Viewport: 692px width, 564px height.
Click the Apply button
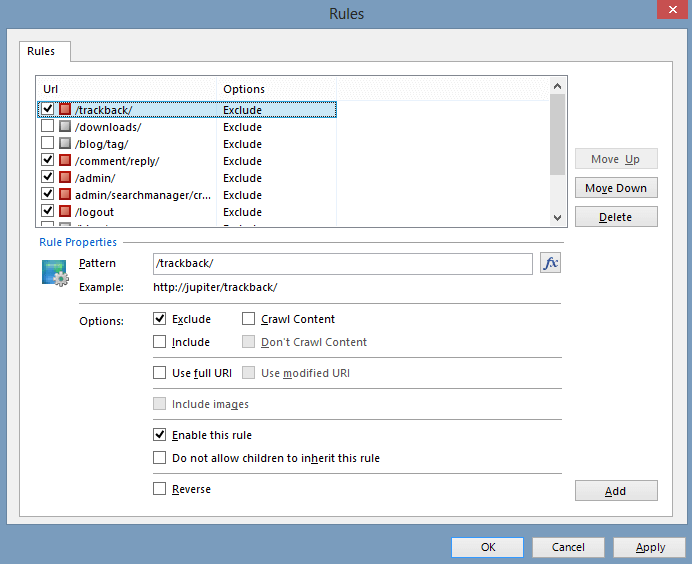click(x=650, y=547)
